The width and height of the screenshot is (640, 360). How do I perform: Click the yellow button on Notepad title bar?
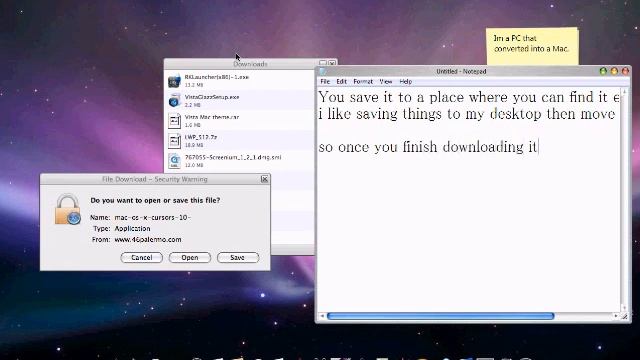[614, 71]
